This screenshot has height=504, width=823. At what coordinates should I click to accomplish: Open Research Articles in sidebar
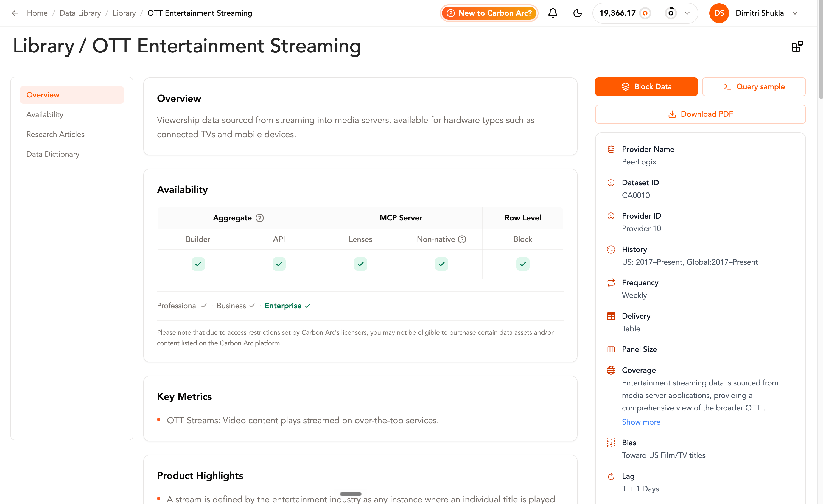tap(55, 134)
